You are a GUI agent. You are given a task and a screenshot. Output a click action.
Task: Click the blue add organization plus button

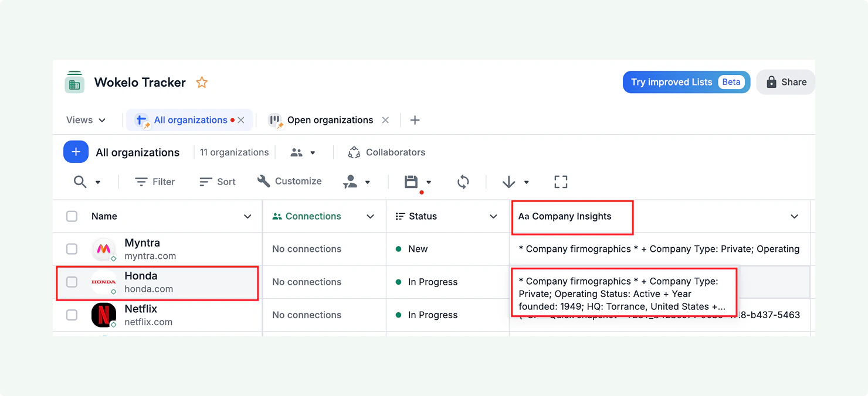(x=76, y=152)
